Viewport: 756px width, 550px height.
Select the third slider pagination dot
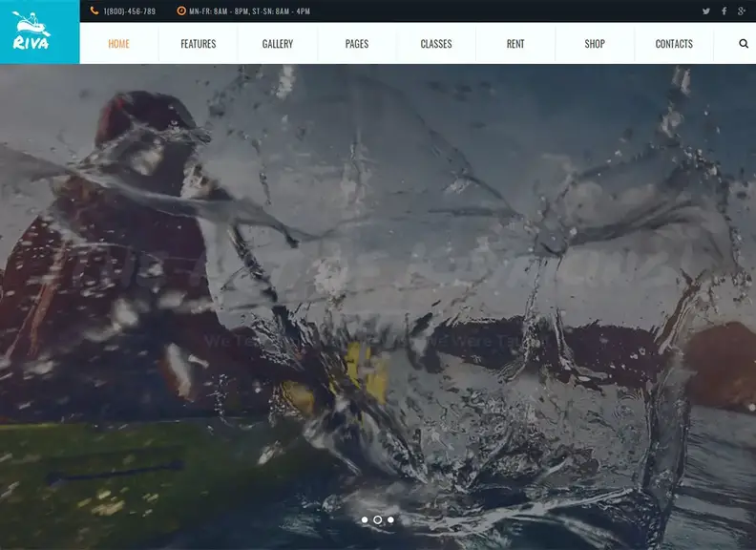click(x=390, y=519)
